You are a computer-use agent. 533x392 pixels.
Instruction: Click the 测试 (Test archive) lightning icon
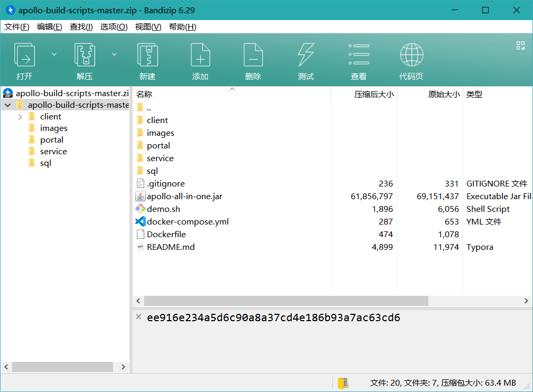306,55
